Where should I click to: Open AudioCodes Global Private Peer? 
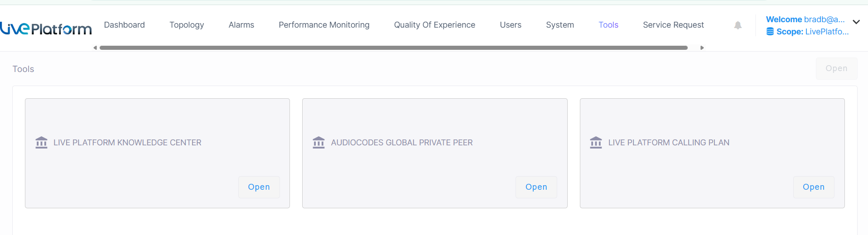(x=536, y=187)
